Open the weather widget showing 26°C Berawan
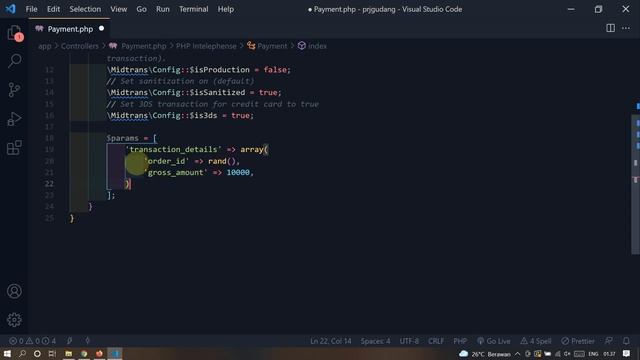The height and width of the screenshot is (360, 640). pyautogui.click(x=485, y=354)
